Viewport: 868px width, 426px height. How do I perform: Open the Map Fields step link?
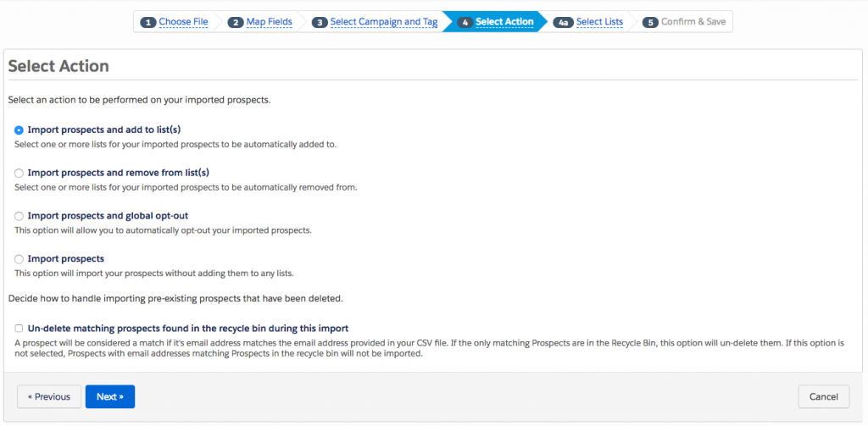270,22
